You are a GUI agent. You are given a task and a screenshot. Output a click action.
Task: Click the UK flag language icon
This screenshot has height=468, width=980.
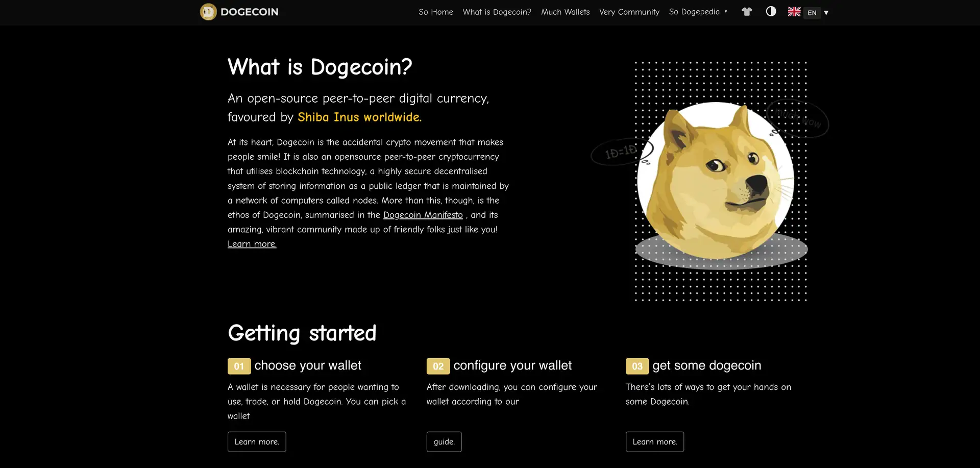(x=794, y=12)
